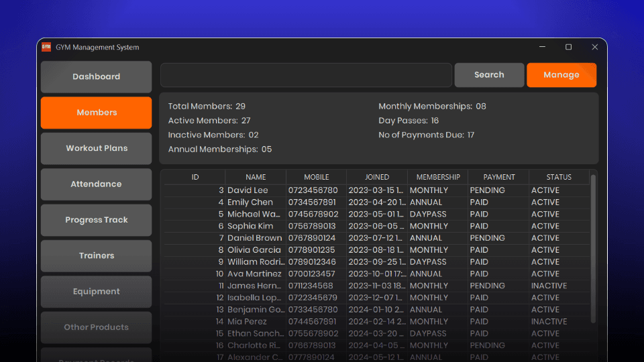Select the Members sidebar item

[x=96, y=113]
